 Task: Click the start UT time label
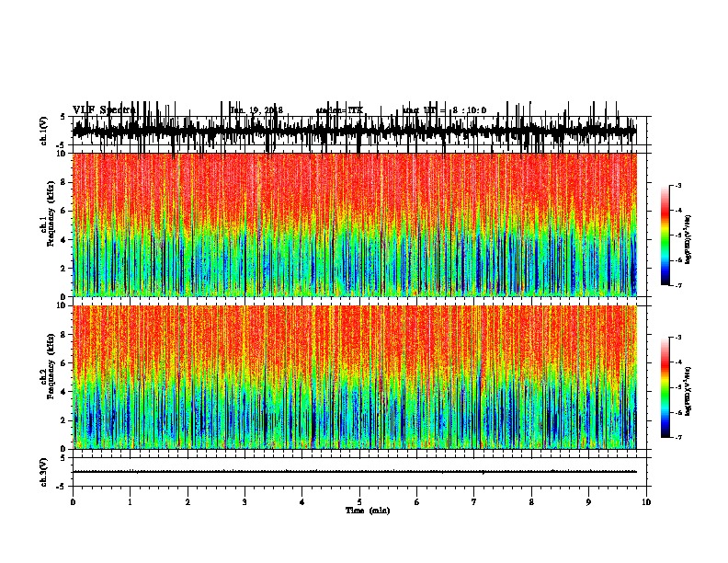click(444, 110)
